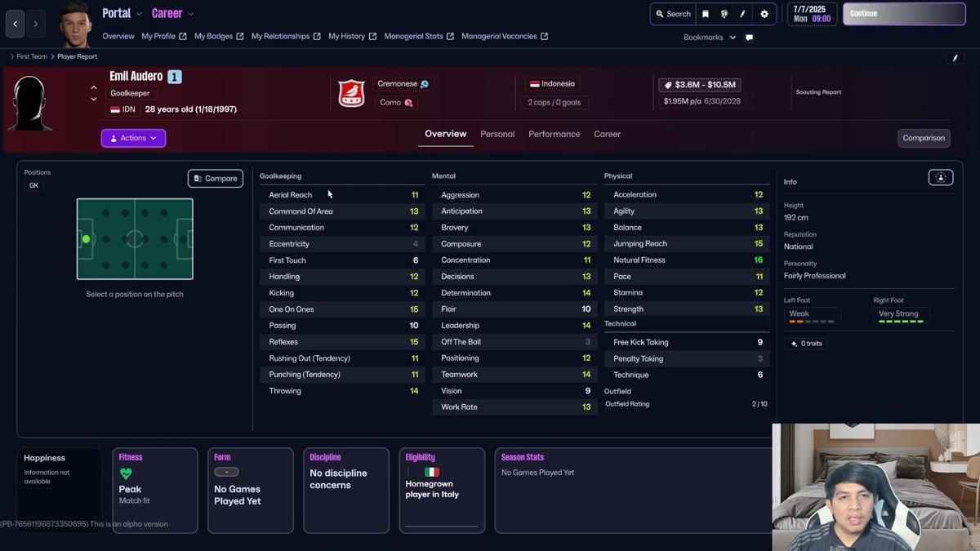Viewport: 980px width, 551px height.
Task: Click the Cremonese club badge
Action: 351,93
